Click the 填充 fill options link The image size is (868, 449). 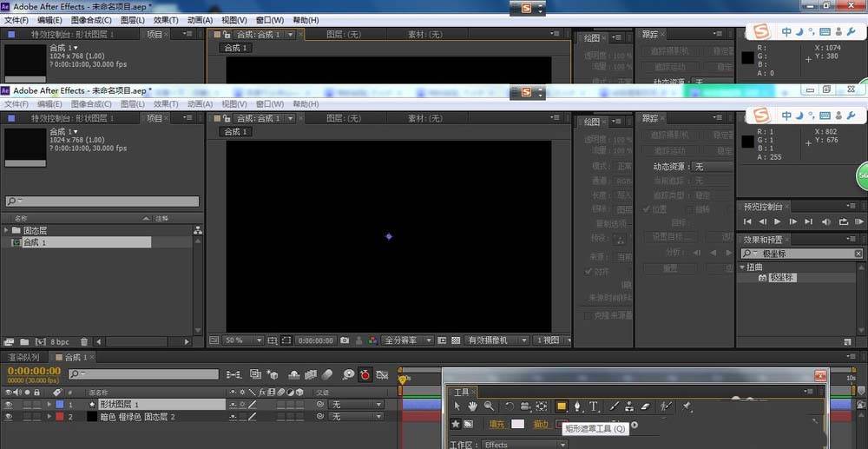tap(497, 424)
